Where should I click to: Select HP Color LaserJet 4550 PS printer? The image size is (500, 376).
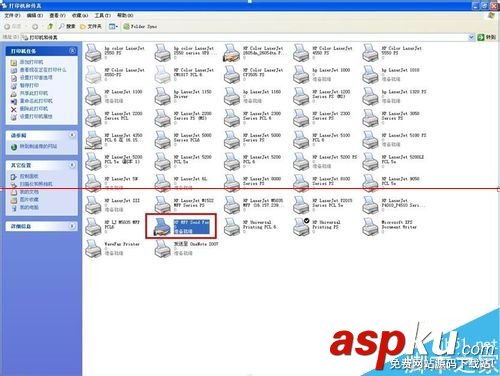323,53
